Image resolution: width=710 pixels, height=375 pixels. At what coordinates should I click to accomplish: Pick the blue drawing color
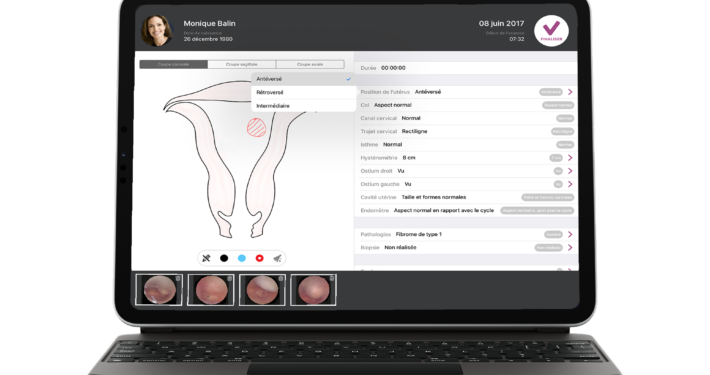[x=242, y=258]
